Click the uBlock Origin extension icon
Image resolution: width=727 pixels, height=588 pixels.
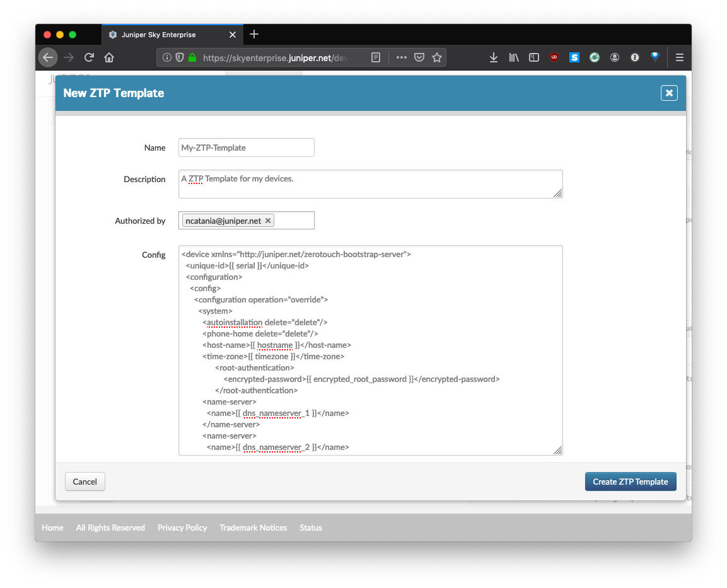(554, 57)
